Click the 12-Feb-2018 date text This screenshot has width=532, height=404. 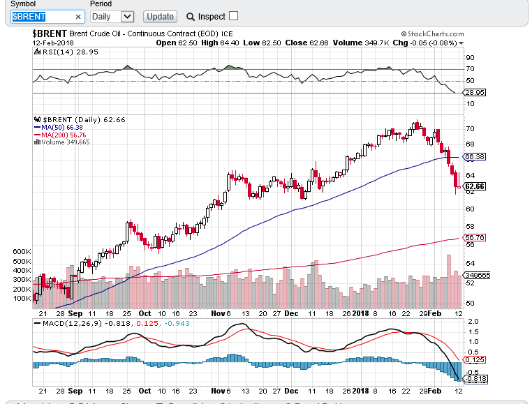point(53,43)
